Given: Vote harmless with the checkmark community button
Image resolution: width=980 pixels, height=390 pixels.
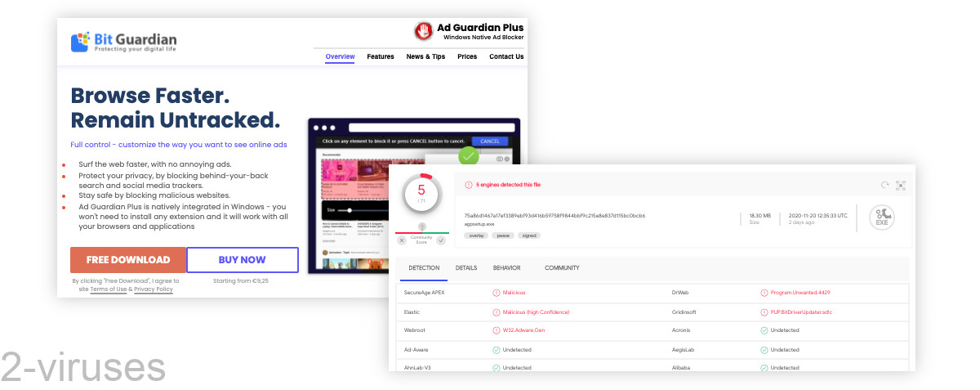Looking at the screenshot, I should 441,240.
